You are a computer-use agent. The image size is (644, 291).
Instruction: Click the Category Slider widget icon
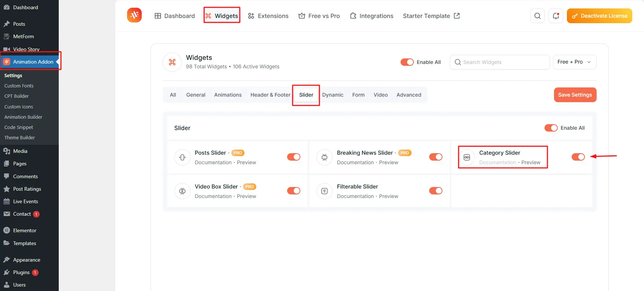[467, 157]
